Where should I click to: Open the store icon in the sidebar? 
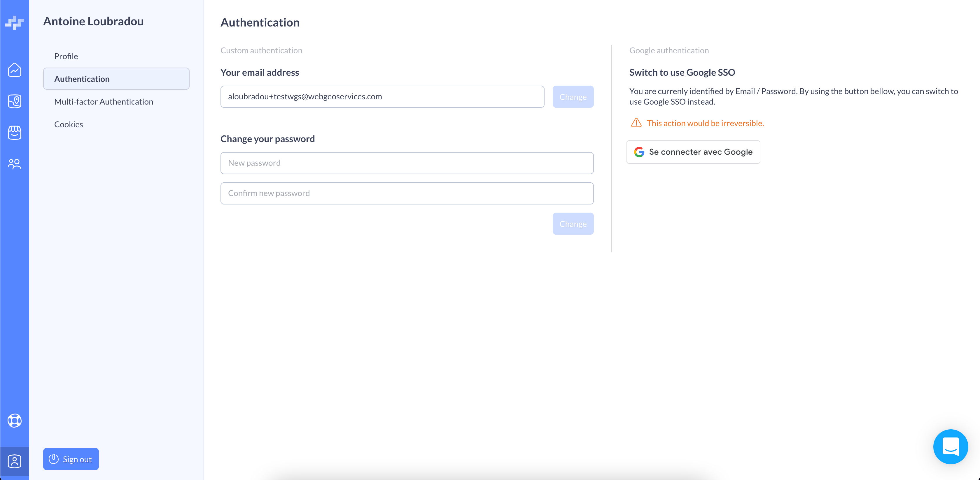point(15,133)
